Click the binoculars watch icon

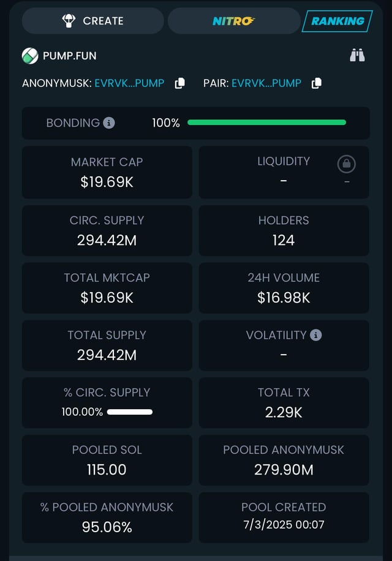tap(358, 56)
